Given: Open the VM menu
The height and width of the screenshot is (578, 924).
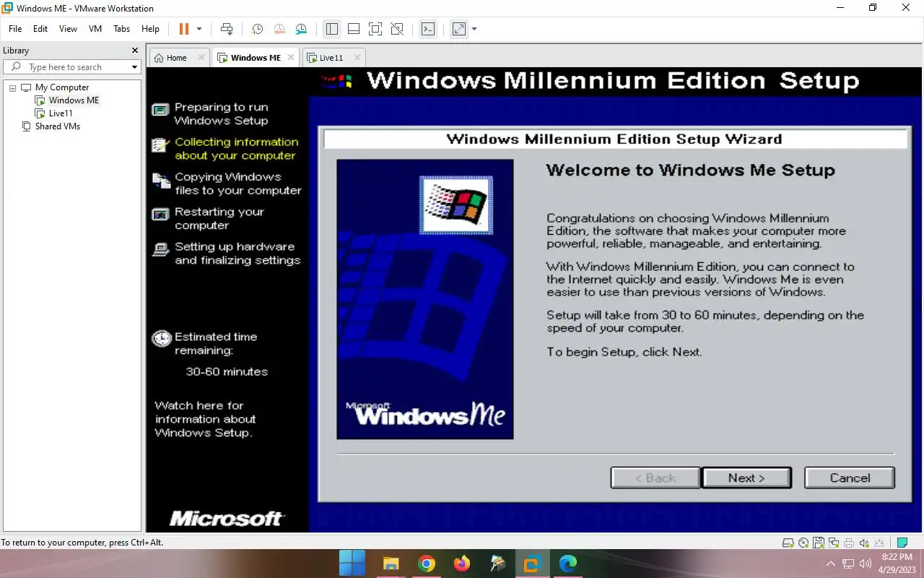Looking at the screenshot, I should pyautogui.click(x=95, y=29).
